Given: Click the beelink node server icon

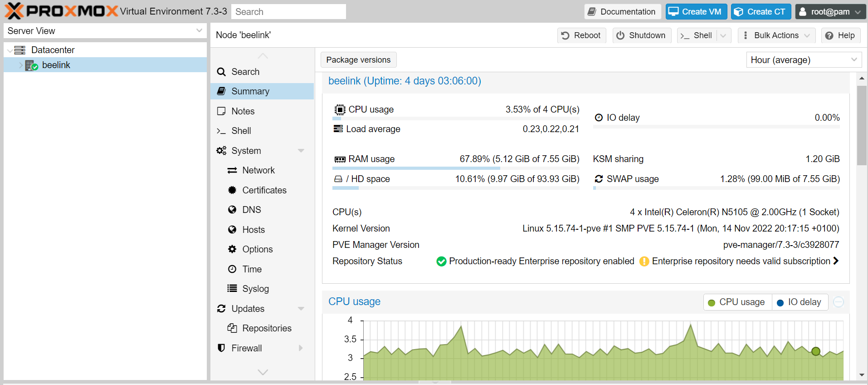Looking at the screenshot, I should (x=31, y=65).
